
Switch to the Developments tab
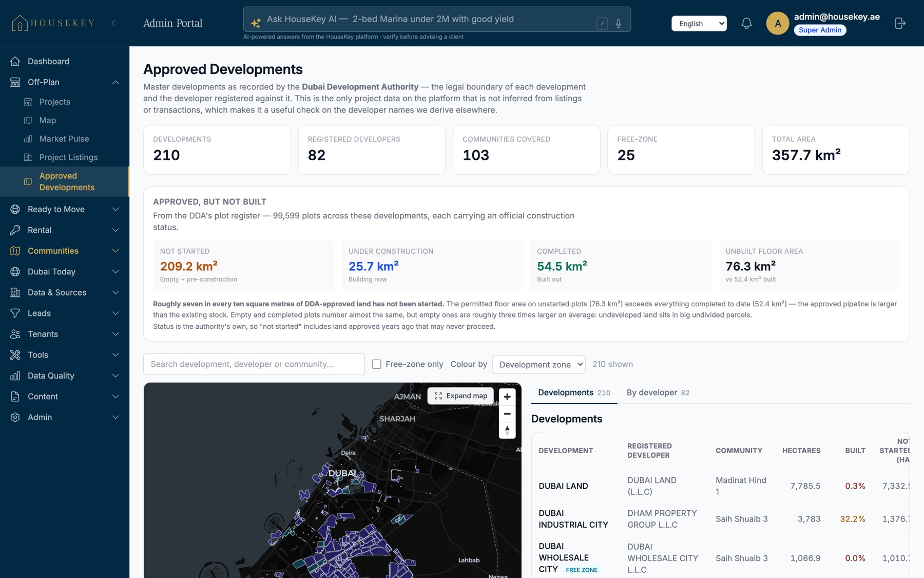[574, 393]
